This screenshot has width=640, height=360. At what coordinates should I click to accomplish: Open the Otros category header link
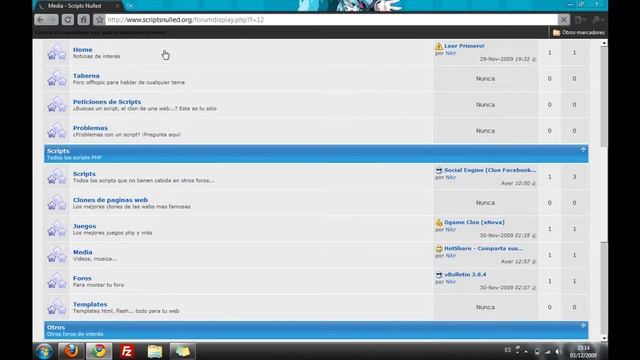coord(56,327)
